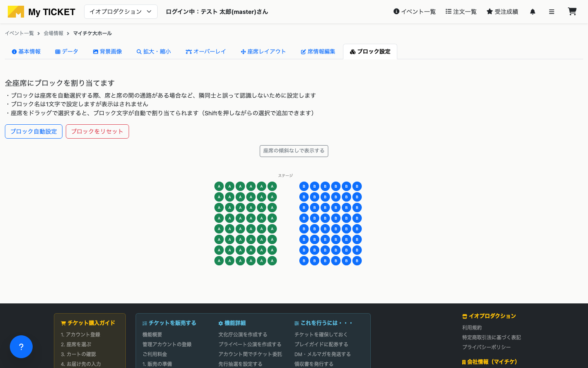
Task: Open footer link ご利用料金
Action: 155,354
